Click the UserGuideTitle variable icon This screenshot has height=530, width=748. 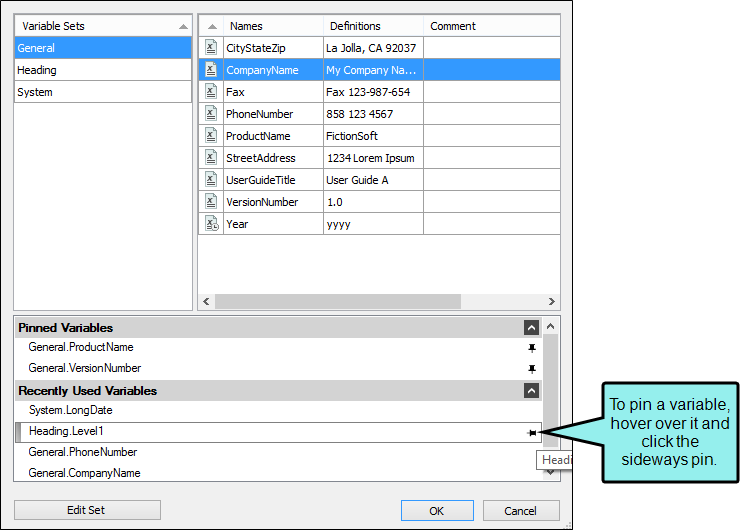pyautogui.click(x=211, y=179)
